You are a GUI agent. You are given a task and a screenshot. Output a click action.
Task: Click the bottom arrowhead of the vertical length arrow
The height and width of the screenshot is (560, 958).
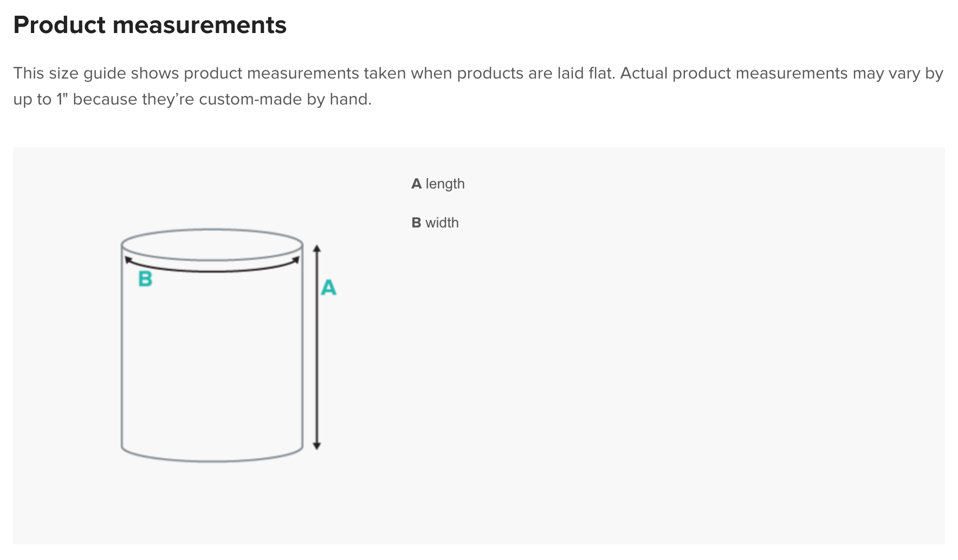coord(318,446)
